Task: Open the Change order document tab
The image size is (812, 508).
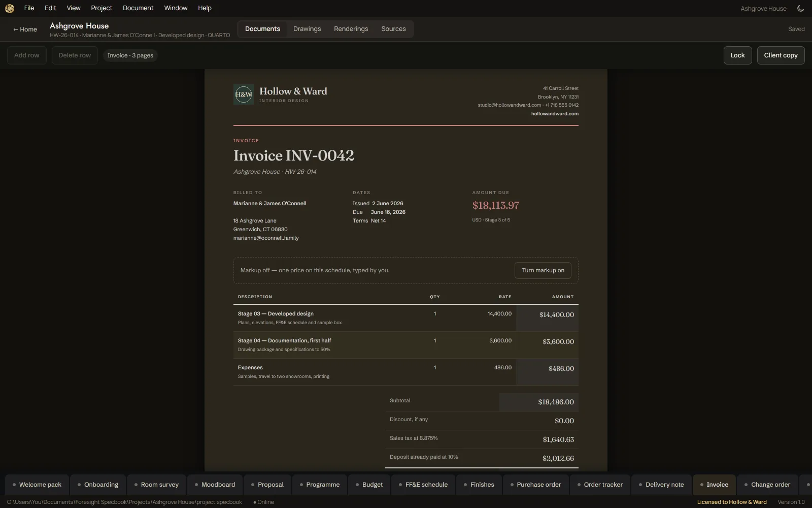Action: [x=767, y=485]
